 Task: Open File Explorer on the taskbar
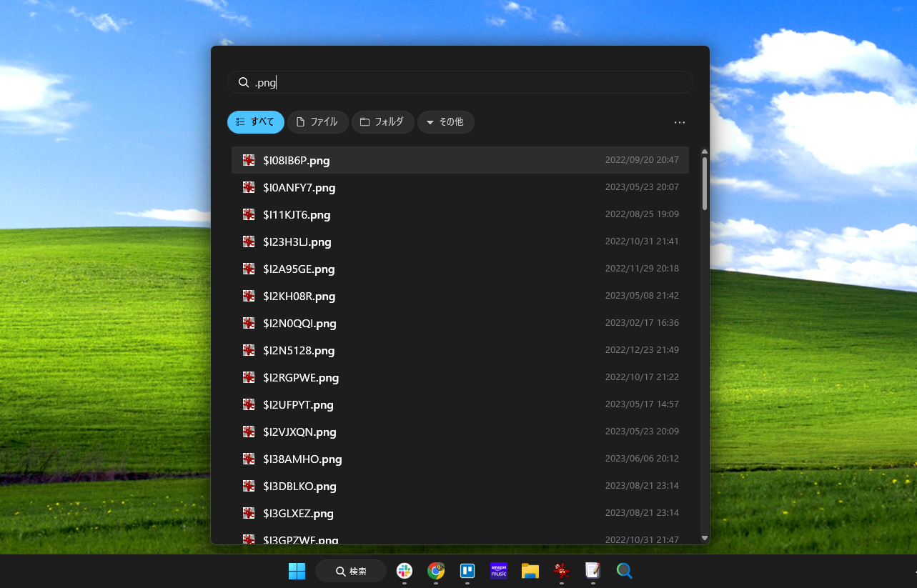click(530, 572)
